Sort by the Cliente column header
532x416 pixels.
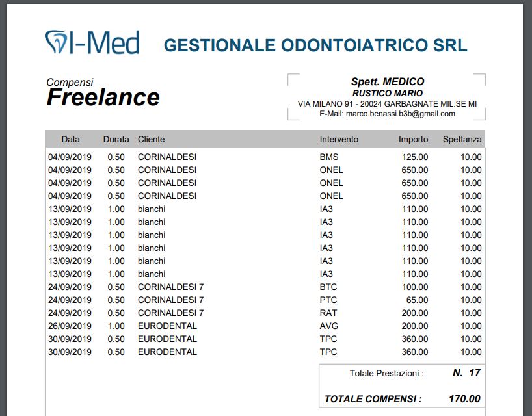(151, 139)
